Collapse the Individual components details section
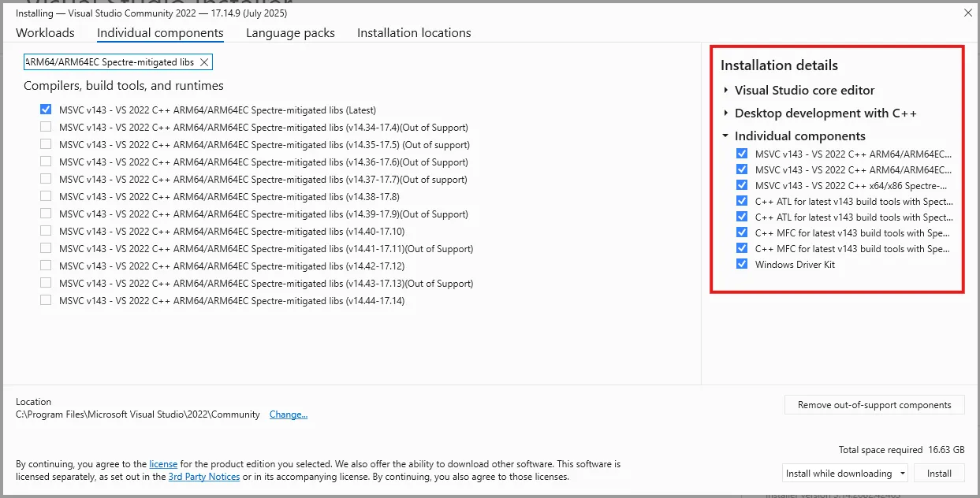Viewport: 980px width, 498px height. 725,136
